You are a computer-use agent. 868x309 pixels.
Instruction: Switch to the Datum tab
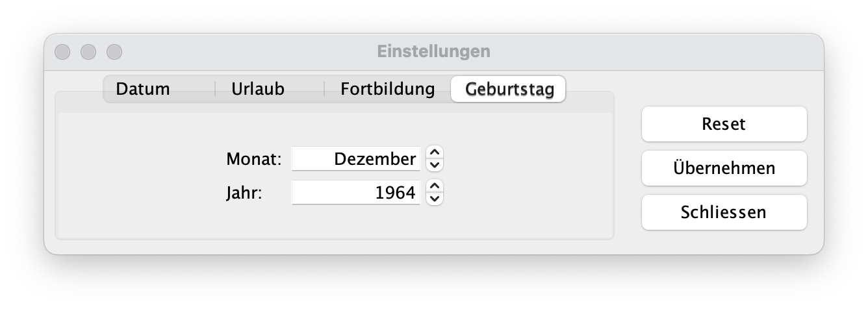coord(143,89)
